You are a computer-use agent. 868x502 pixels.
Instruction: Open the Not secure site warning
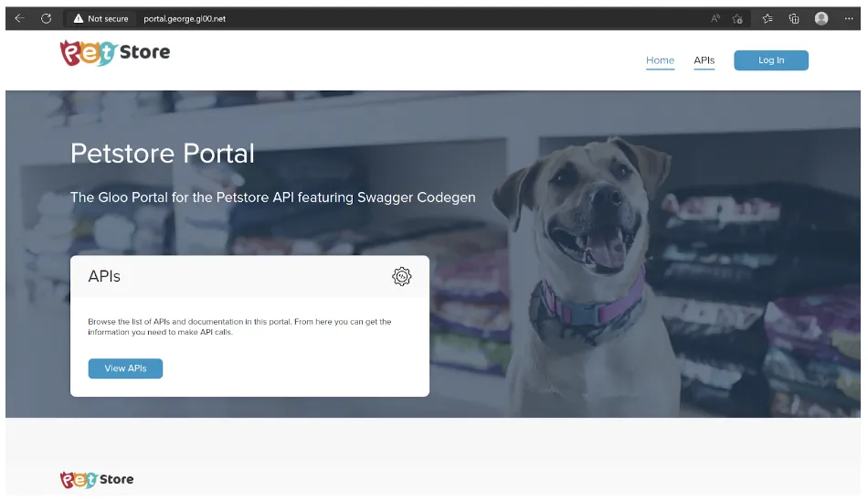click(101, 19)
